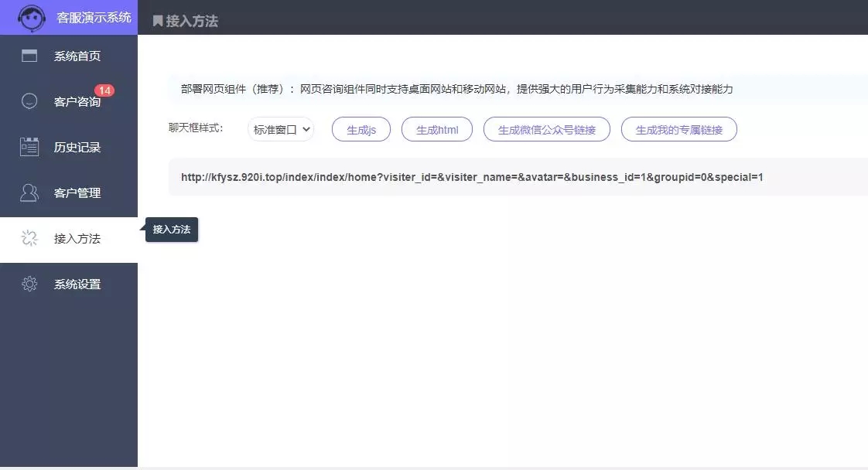Click the calendar icon beside 历史记录
The height and width of the screenshot is (470, 868).
29,147
